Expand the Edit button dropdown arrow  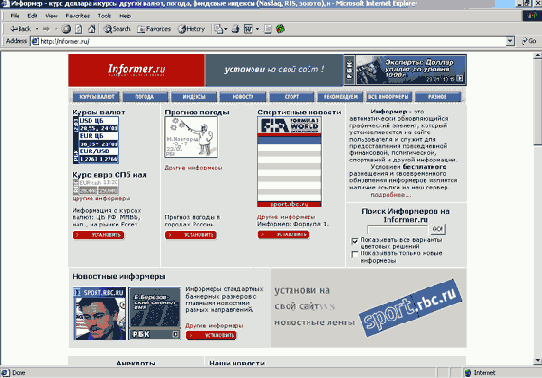pos(257,29)
